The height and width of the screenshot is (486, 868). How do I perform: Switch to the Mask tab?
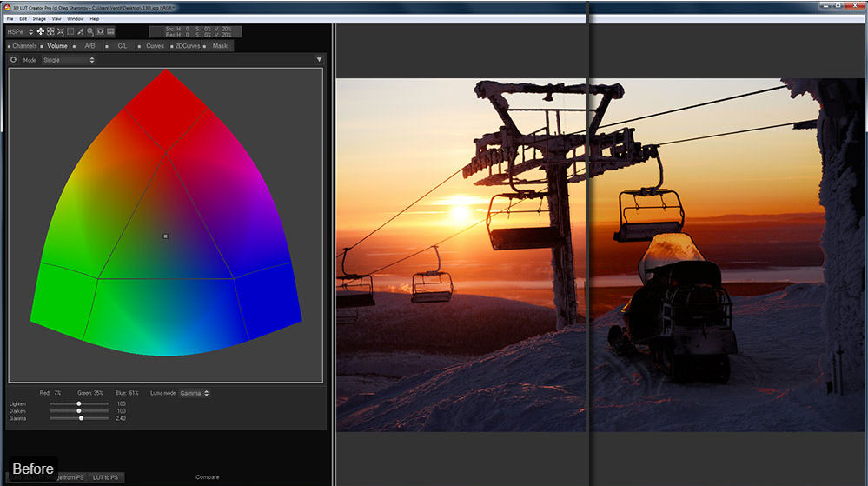pyautogui.click(x=220, y=46)
